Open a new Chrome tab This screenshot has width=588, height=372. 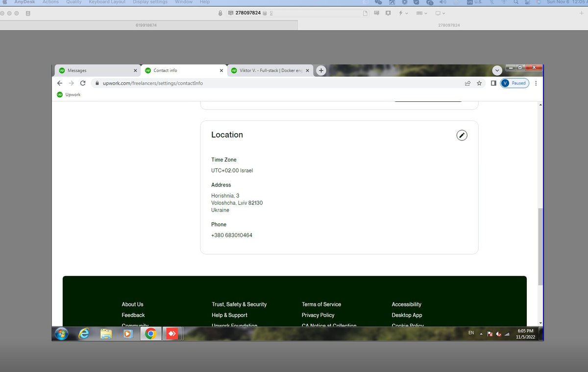[321, 70]
